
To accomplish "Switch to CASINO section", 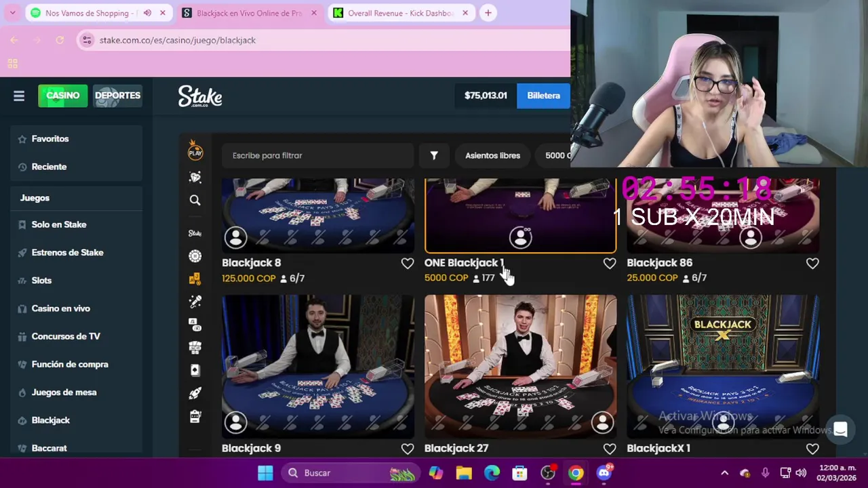I will (63, 96).
